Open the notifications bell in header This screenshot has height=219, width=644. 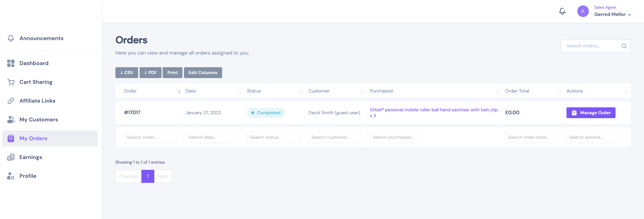pyautogui.click(x=562, y=11)
